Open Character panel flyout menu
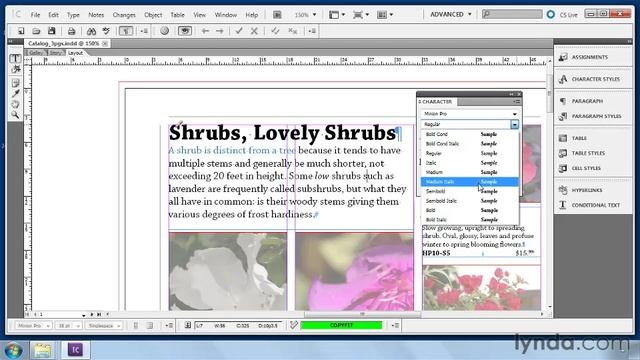The height and width of the screenshot is (360, 640). pos(517,102)
